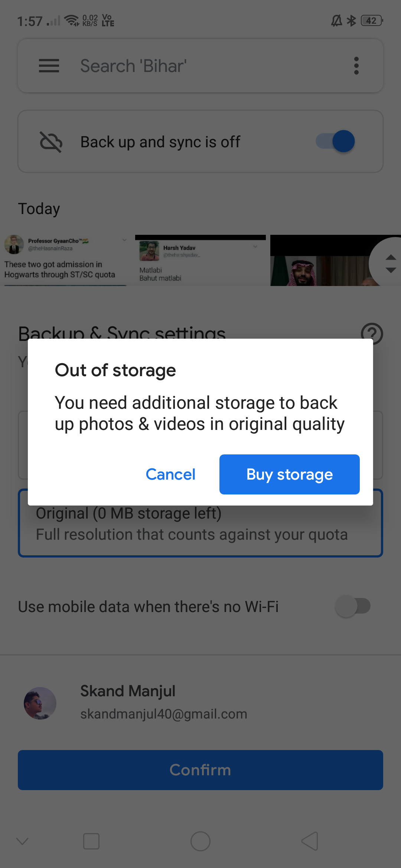Open recent apps square button

(91, 841)
